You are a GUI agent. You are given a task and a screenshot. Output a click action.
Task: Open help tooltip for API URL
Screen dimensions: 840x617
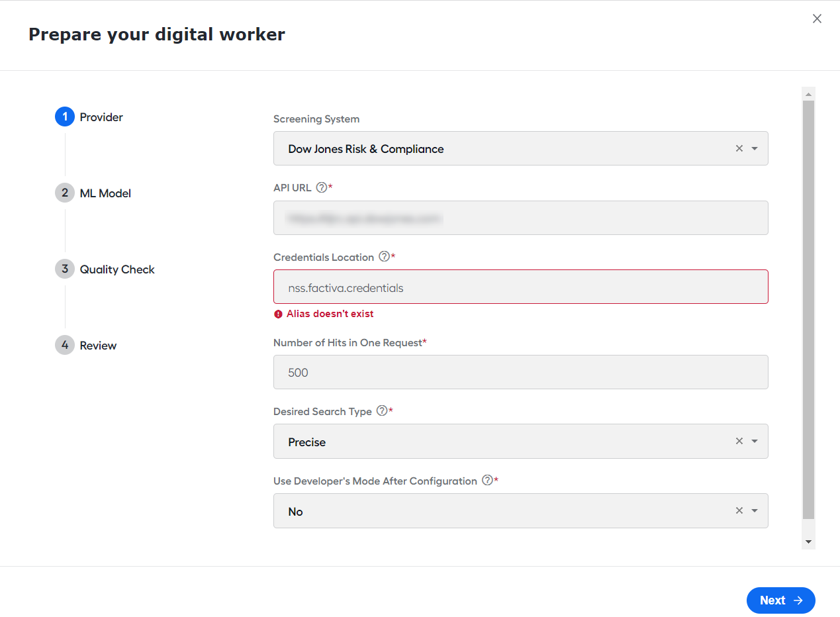322,187
